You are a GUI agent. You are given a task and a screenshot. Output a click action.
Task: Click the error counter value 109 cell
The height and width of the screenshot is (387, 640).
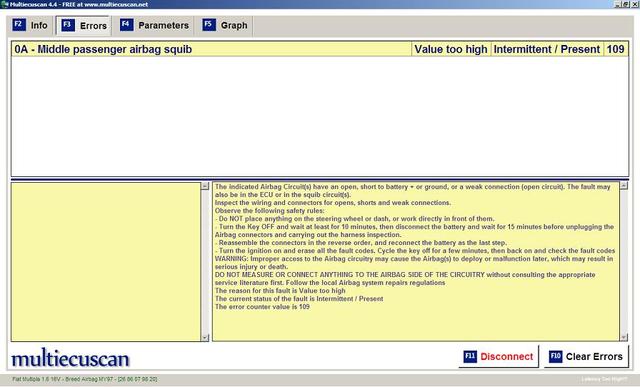(x=616, y=49)
